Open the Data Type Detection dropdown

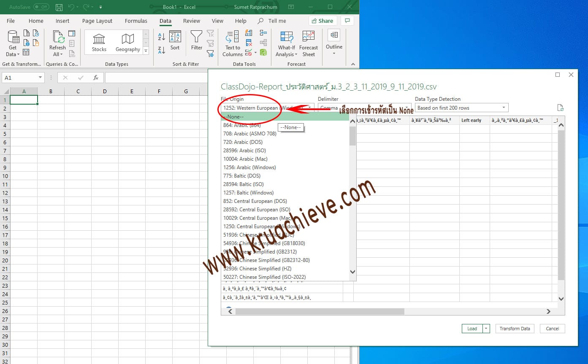(462, 108)
